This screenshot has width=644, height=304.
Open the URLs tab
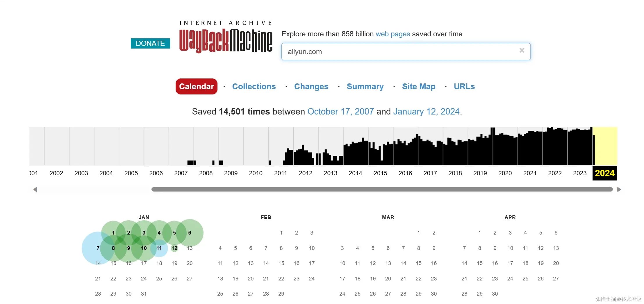(464, 87)
